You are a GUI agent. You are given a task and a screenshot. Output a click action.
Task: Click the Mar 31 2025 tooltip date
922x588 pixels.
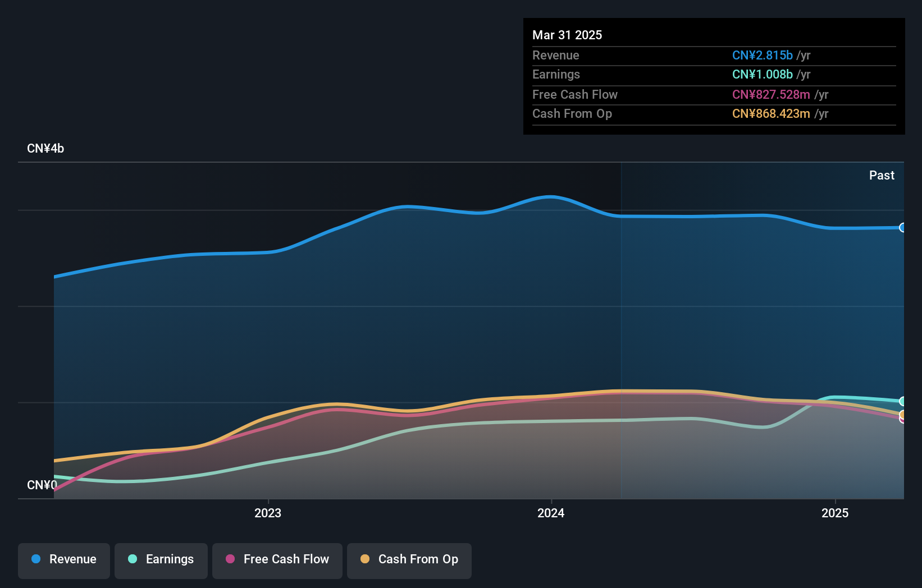pyautogui.click(x=567, y=35)
